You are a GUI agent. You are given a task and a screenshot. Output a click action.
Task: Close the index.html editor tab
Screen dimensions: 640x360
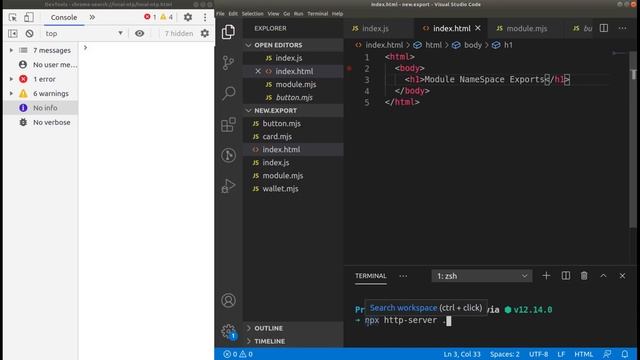coord(478,28)
